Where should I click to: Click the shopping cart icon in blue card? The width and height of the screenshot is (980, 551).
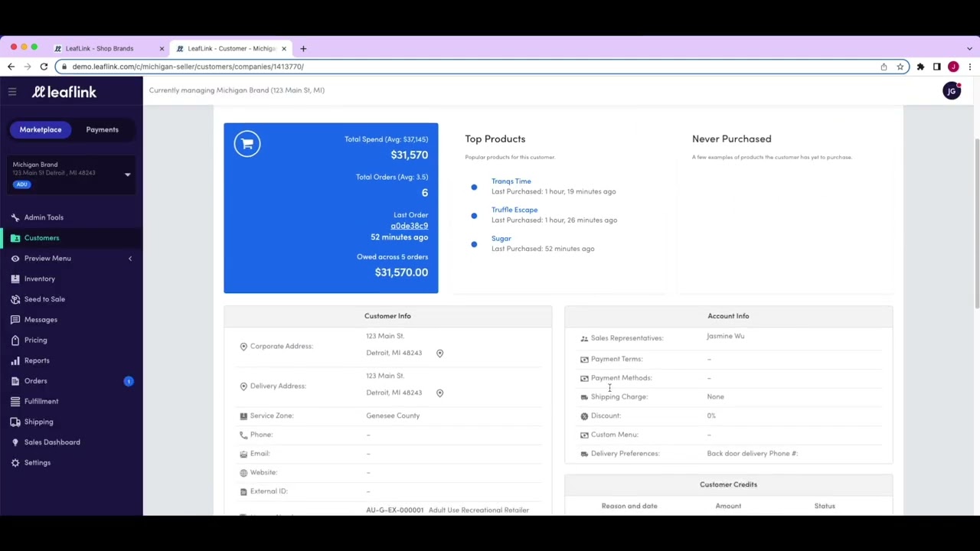(x=247, y=144)
